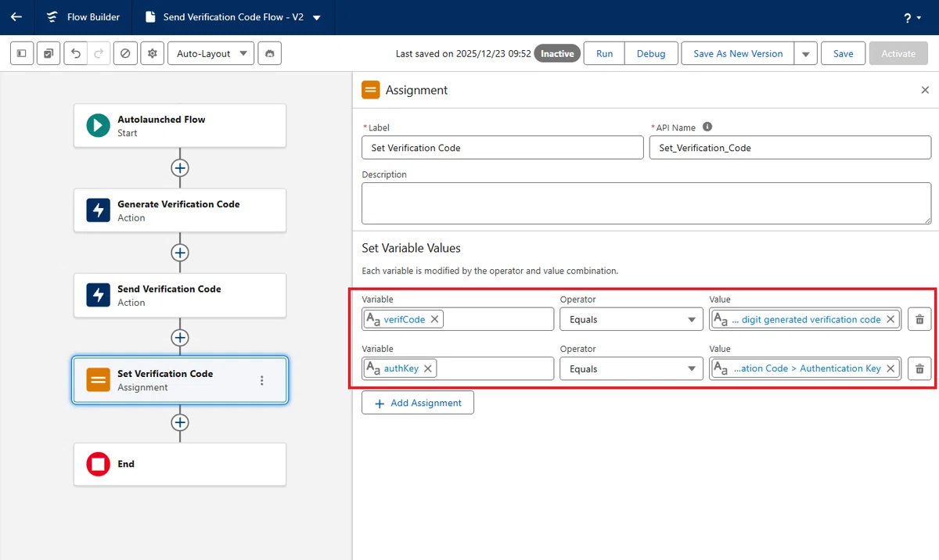Click the Description text area
The image size is (939, 560).
646,204
